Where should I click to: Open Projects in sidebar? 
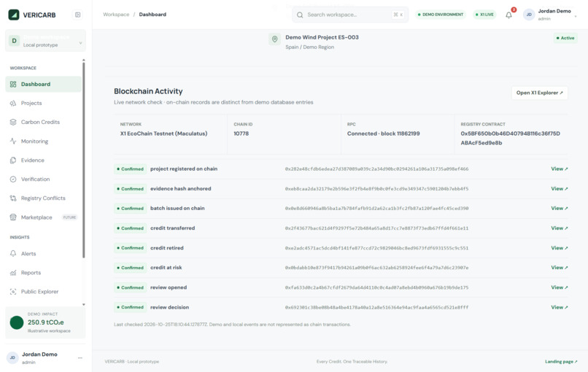[44, 103]
